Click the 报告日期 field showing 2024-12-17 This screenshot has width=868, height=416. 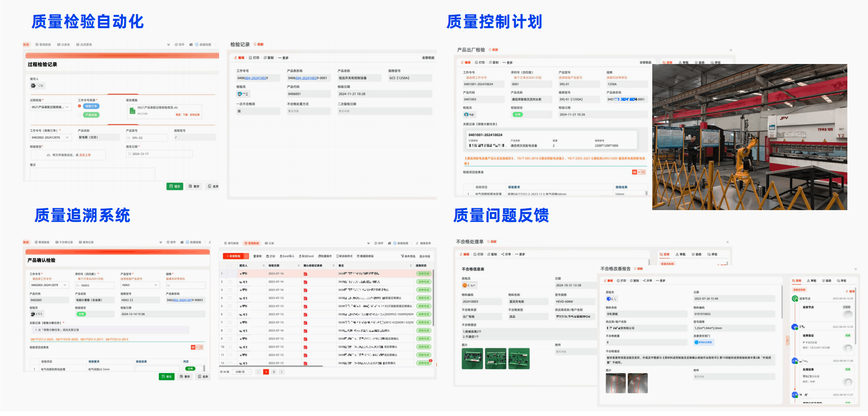[x=159, y=154]
